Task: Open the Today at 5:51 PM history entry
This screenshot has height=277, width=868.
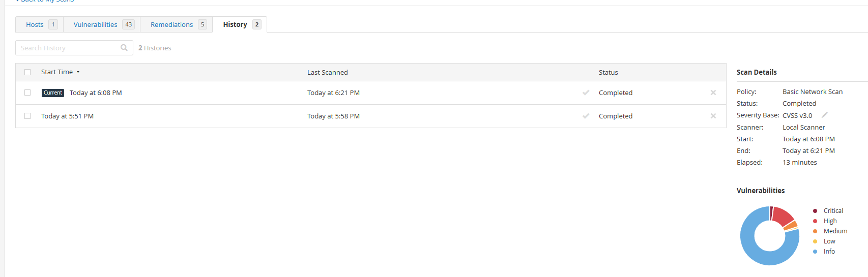Action: [x=67, y=116]
